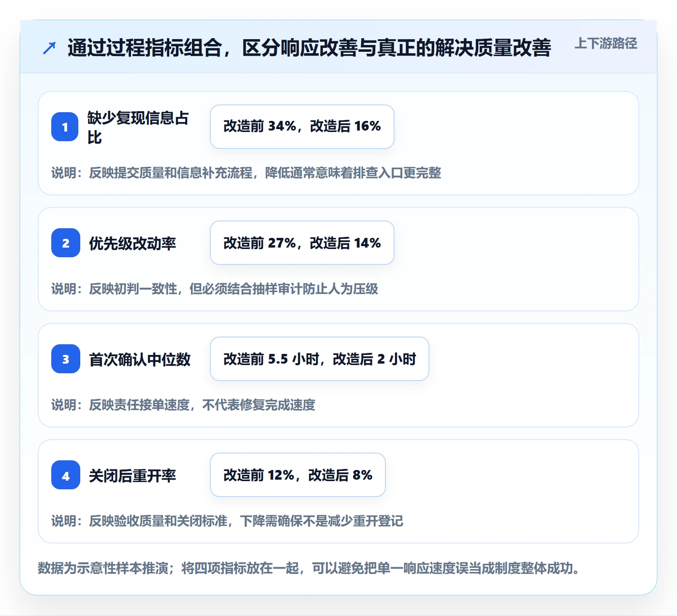Click the number 2 badge
Image resolution: width=677 pixels, height=616 pixels.
[x=66, y=243]
